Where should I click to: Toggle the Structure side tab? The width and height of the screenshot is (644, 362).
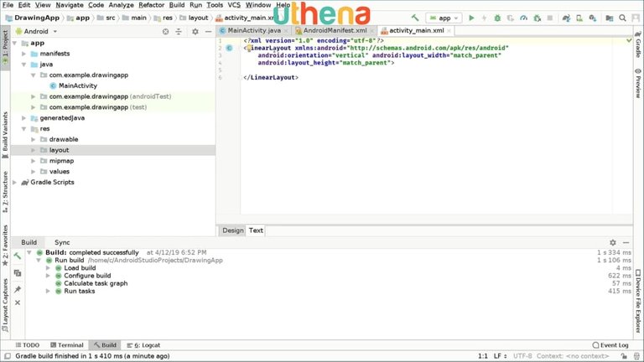[x=5, y=192]
